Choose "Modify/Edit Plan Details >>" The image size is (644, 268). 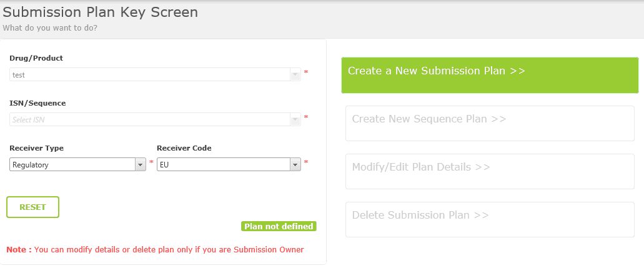pos(490,171)
